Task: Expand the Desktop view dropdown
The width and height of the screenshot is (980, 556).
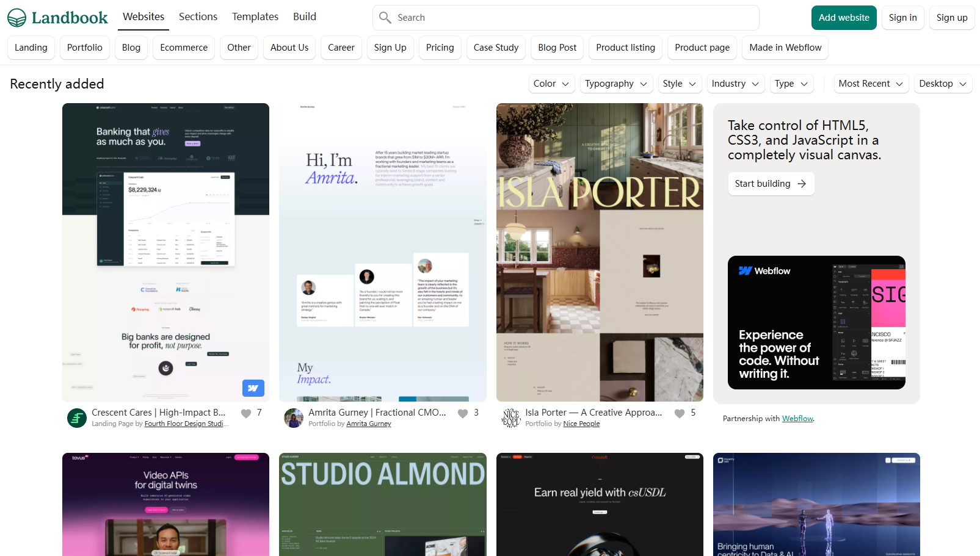Action: (x=943, y=84)
